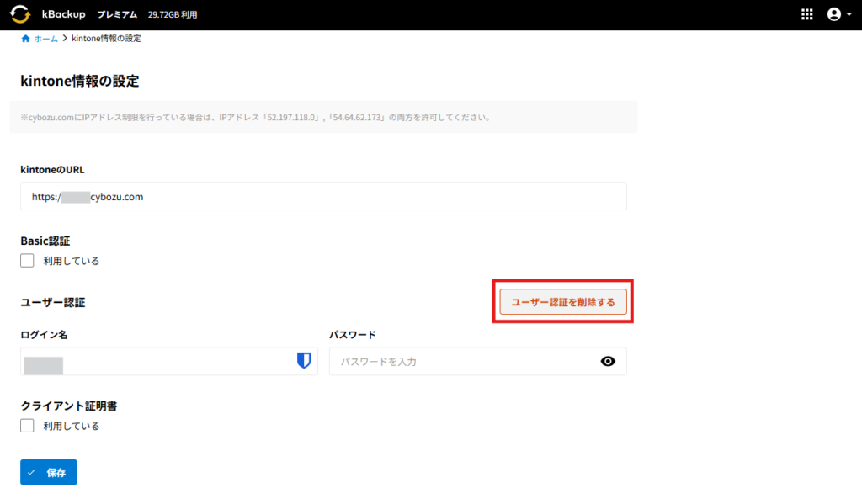
Task: Check the クライアント証明書 利用している checkbox
Action: point(28,426)
